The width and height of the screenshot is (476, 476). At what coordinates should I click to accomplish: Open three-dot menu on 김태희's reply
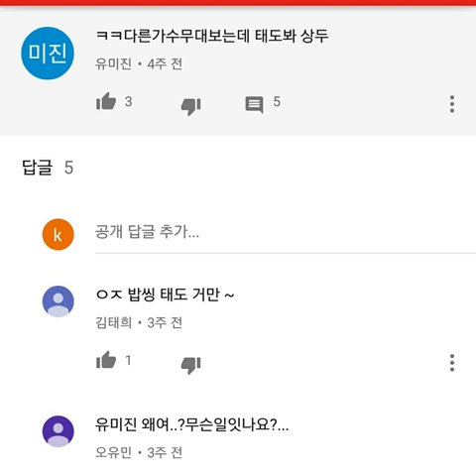click(452, 363)
